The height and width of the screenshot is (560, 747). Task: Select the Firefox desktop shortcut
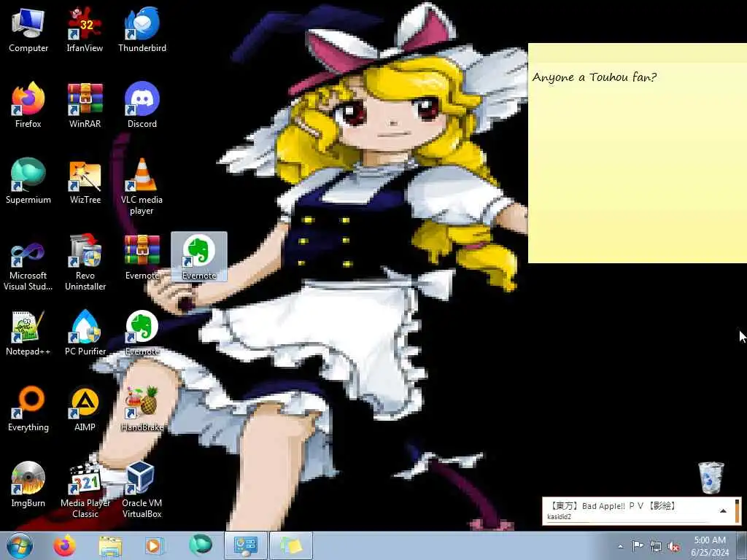coord(28,105)
